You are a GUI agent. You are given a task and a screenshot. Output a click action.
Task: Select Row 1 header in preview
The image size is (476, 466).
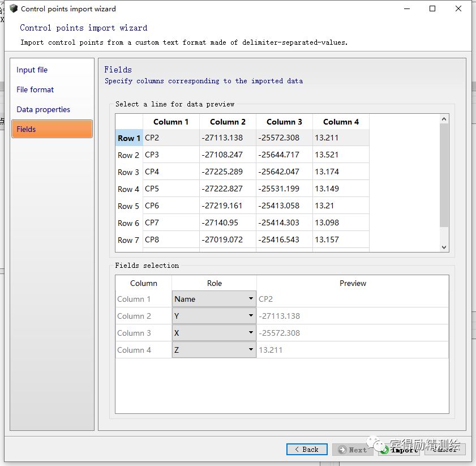tap(129, 138)
